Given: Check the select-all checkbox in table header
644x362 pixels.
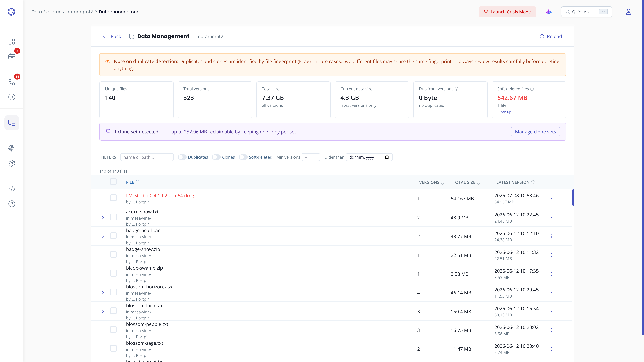Looking at the screenshot, I should pos(113,182).
